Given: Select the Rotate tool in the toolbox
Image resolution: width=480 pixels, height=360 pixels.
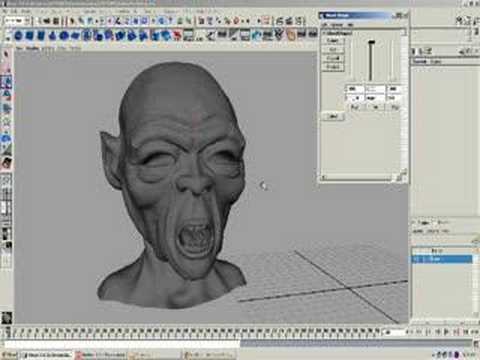Looking at the screenshot, I should point(6,96).
